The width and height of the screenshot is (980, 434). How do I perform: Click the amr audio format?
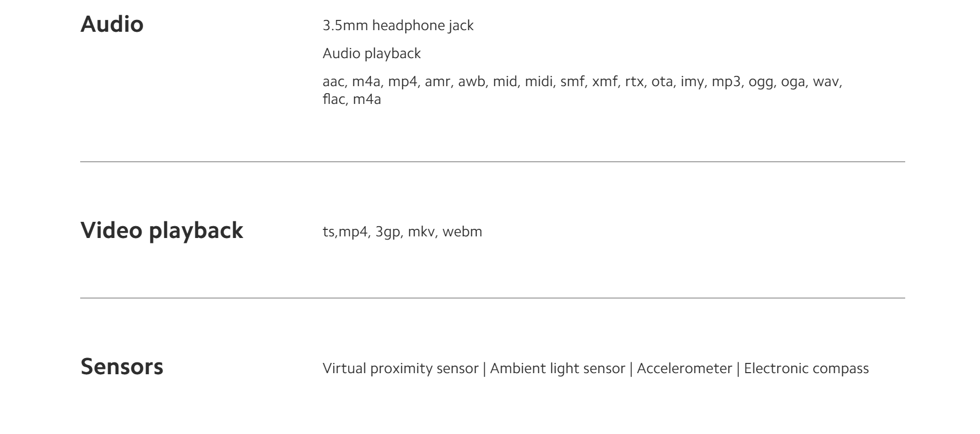437,82
